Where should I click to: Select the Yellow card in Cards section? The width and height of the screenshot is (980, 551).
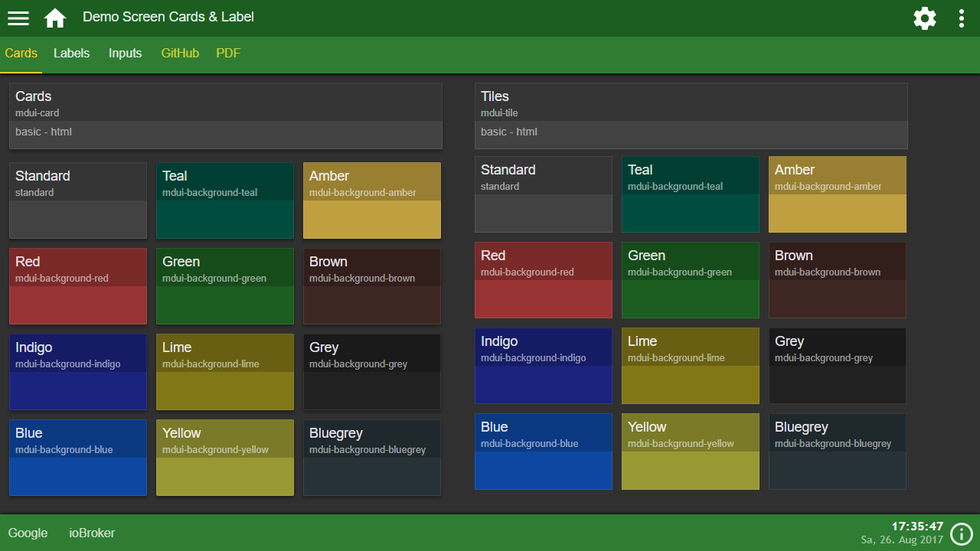pyautogui.click(x=225, y=458)
